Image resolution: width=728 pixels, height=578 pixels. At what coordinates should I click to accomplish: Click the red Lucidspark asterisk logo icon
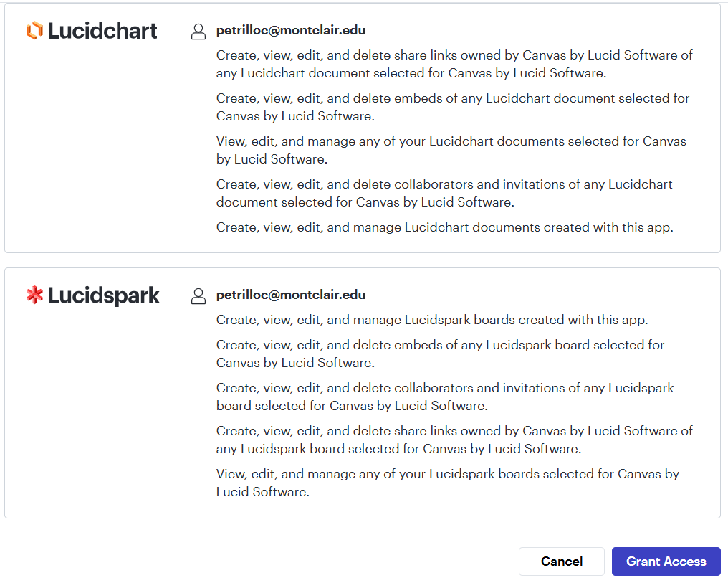click(34, 295)
